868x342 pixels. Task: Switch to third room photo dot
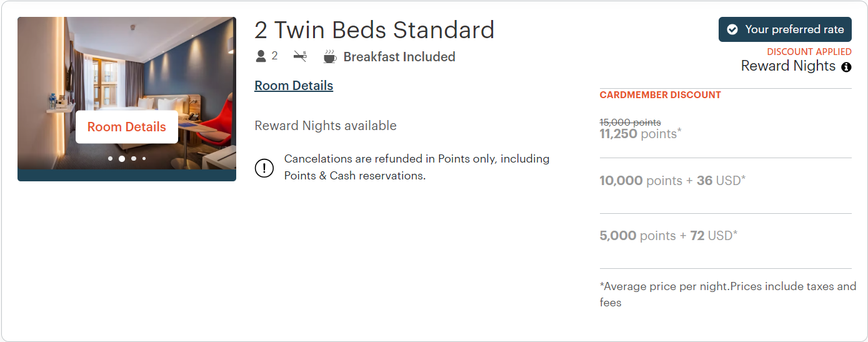coord(134,159)
